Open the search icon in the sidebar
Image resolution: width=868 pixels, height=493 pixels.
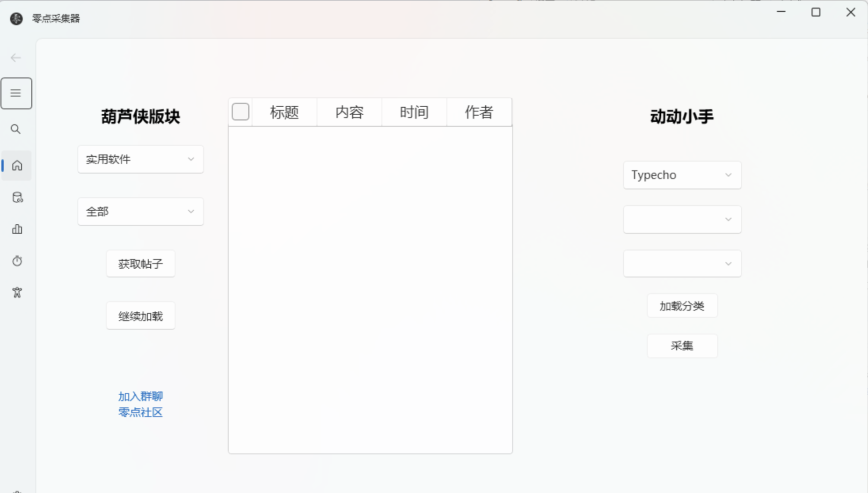16,129
